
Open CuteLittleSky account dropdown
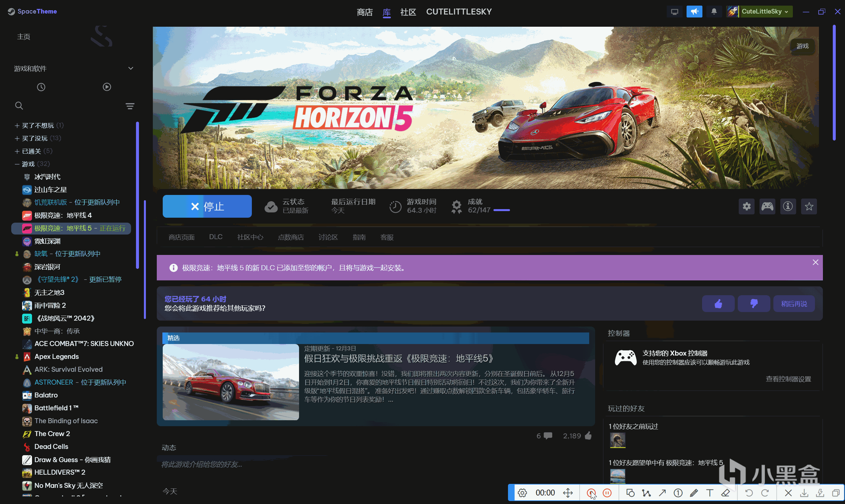764,12
